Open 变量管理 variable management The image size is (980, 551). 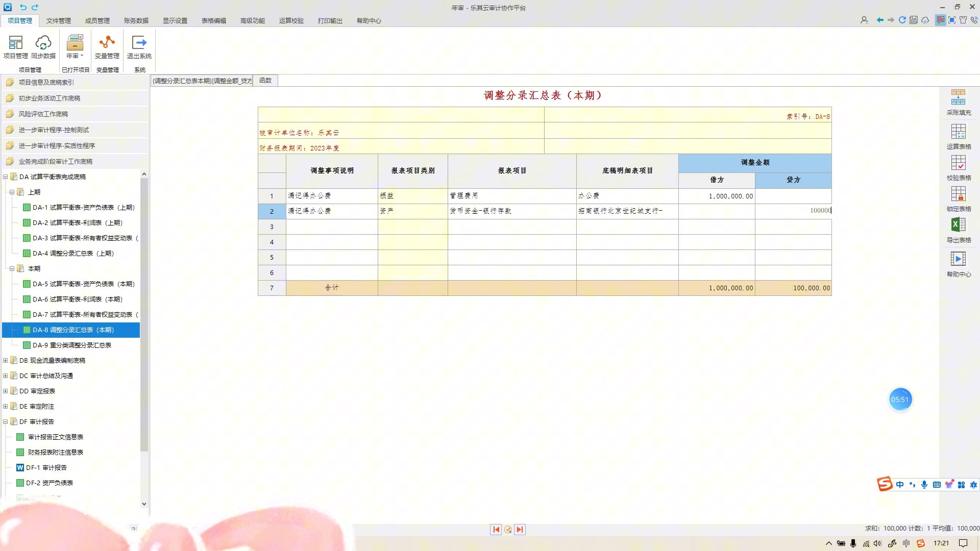(107, 43)
